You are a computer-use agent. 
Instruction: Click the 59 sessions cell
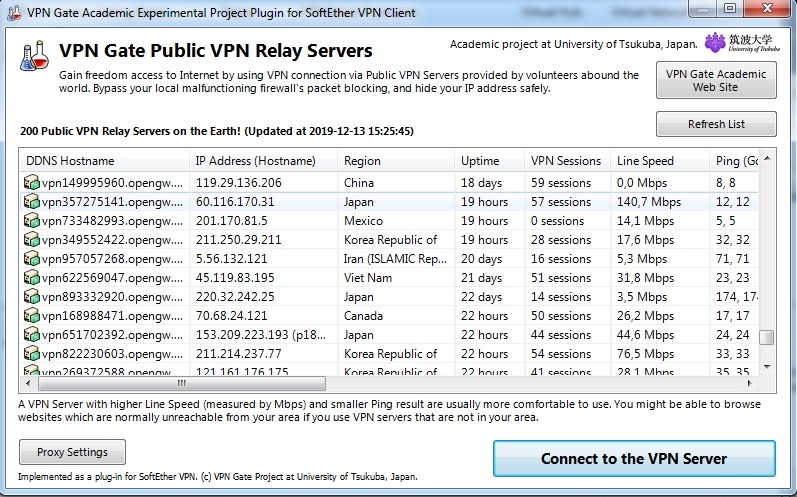(561, 182)
